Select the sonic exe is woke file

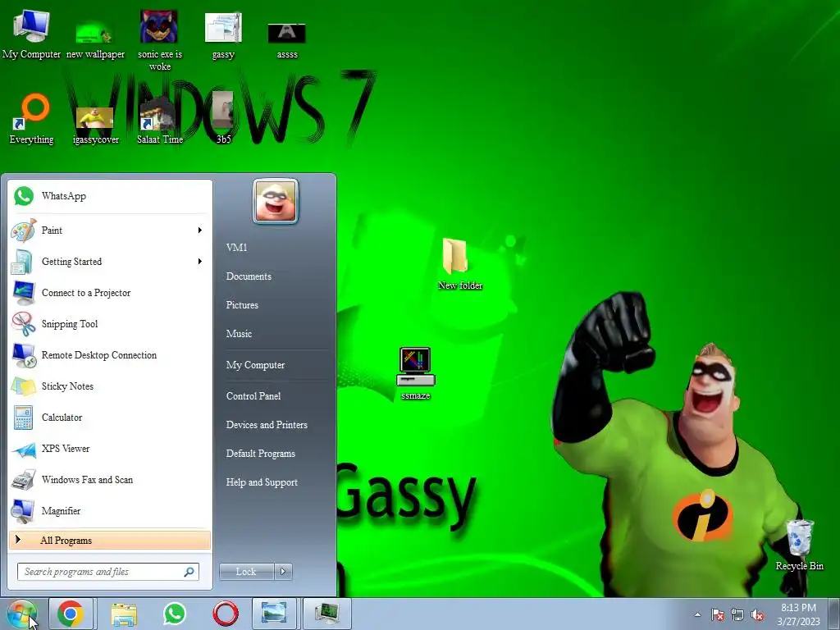160,40
